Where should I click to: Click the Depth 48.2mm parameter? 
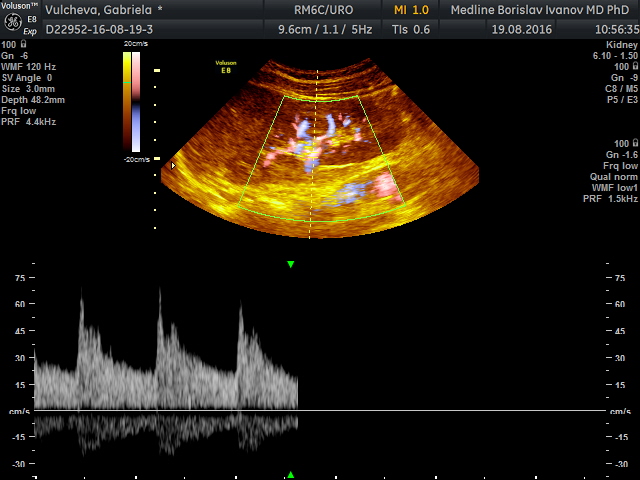coord(33,100)
